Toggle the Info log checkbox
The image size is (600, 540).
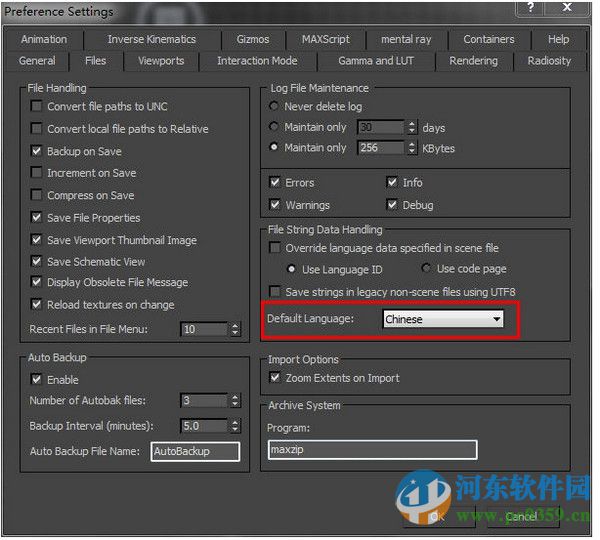(x=392, y=182)
